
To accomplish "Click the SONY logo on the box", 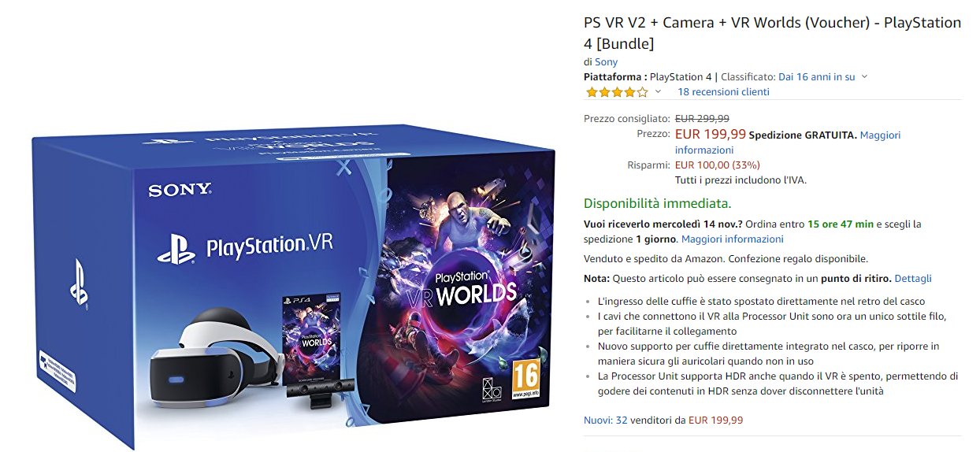I will (180, 190).
